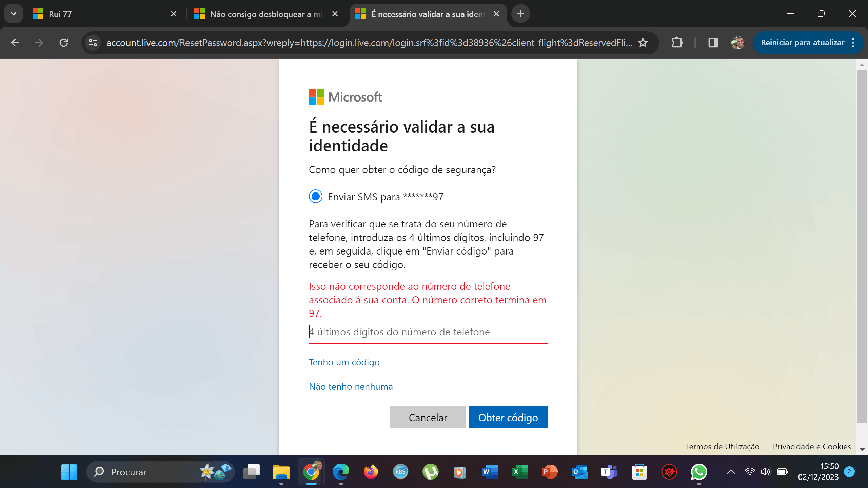This screenshot has height=488, width=868.
Task: Switch to the Rui 77 tab
Action: click(x=102, y=14)
